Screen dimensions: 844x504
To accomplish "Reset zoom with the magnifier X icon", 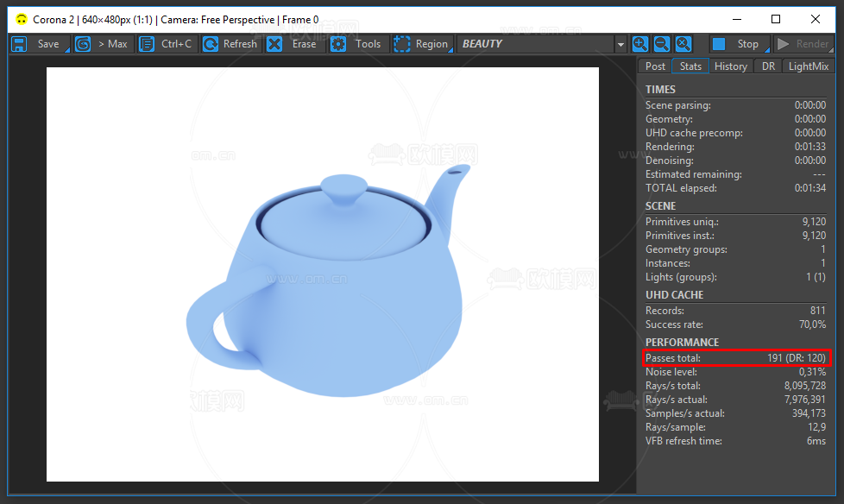I will click(x=683, y=44).
